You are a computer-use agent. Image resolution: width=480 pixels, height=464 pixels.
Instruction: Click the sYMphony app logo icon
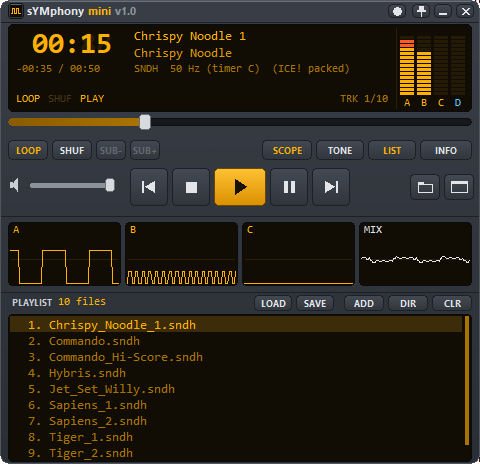(x=15, y=11)
